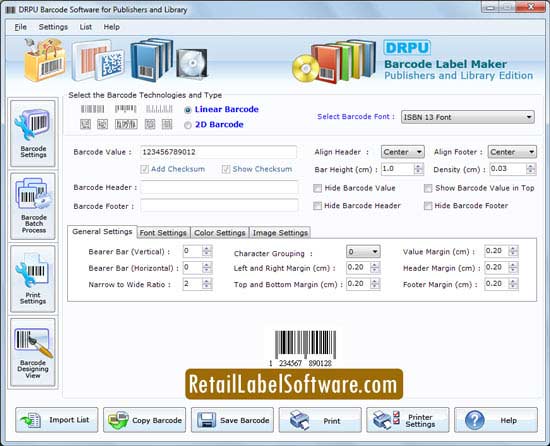Click the Barcode Value input field
The width and height of the screenshot is (550, 446).
pyautogui.click(x=219, y=152)
